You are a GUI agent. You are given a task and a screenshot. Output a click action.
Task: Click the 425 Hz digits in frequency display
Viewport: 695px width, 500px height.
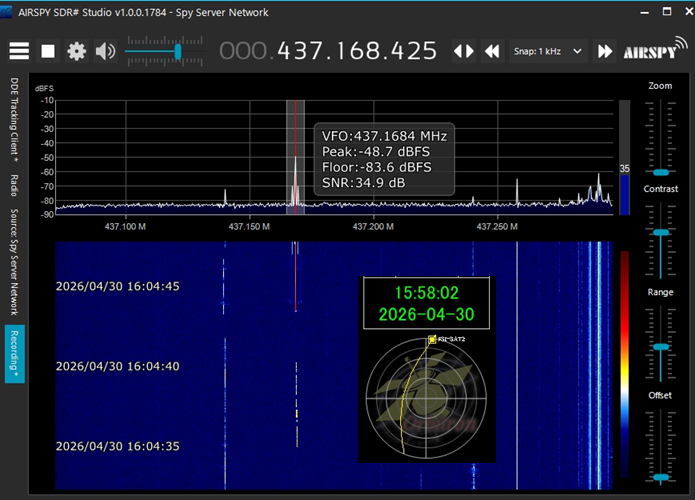tap(415, 51)
